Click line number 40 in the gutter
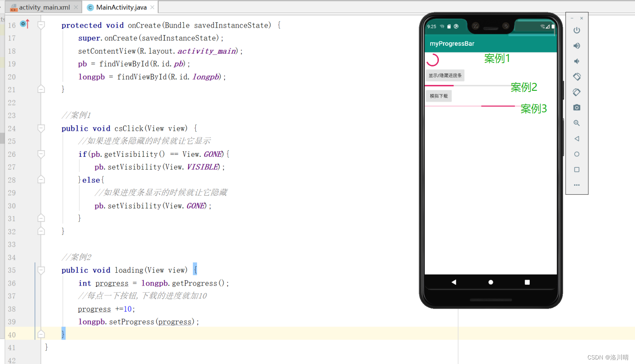The height and width of the screenshot is (364, 635). [x=12, y=333]
